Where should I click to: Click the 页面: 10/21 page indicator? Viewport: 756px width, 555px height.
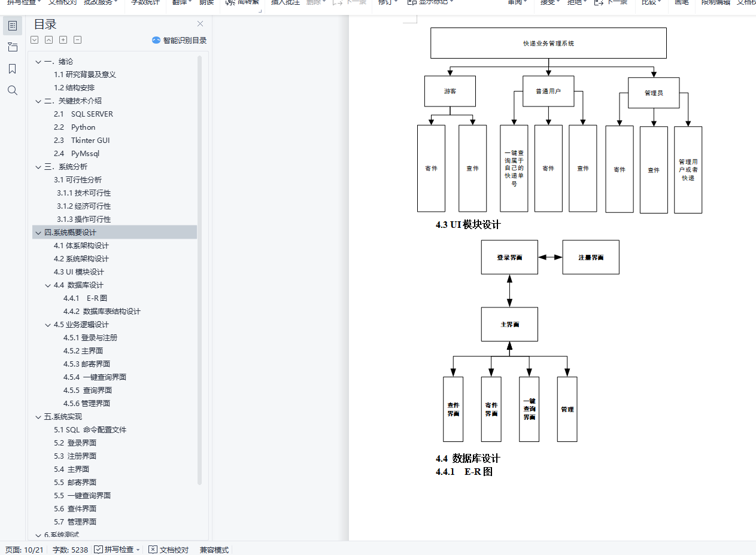pos(25,550)
